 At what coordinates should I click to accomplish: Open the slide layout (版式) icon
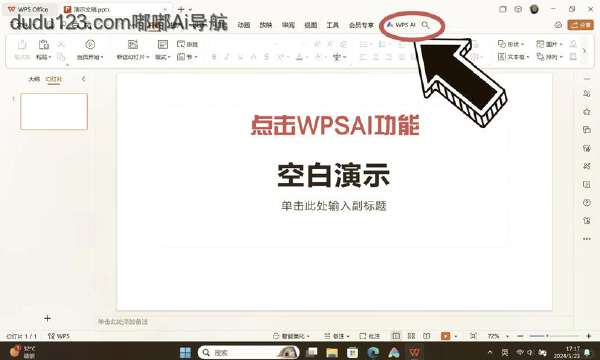click(163, 44)
